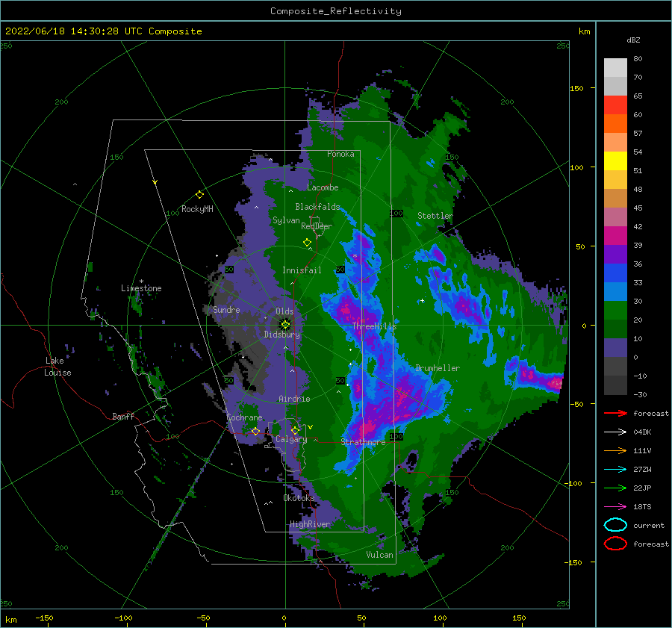Click the magenta 39 dBZ color swatch
This screenshot has height=628, width=672.
(x=615, y=236)
